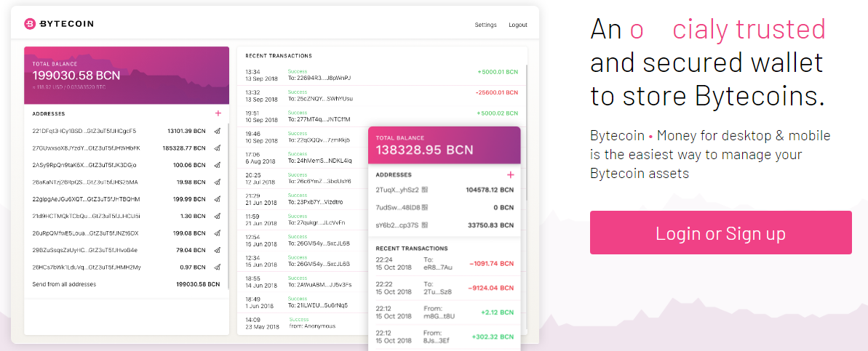The image size is (868, 351).
Task: Open the 13:34 13 Sep 2018 transaction
Action: tap(382, 75)
